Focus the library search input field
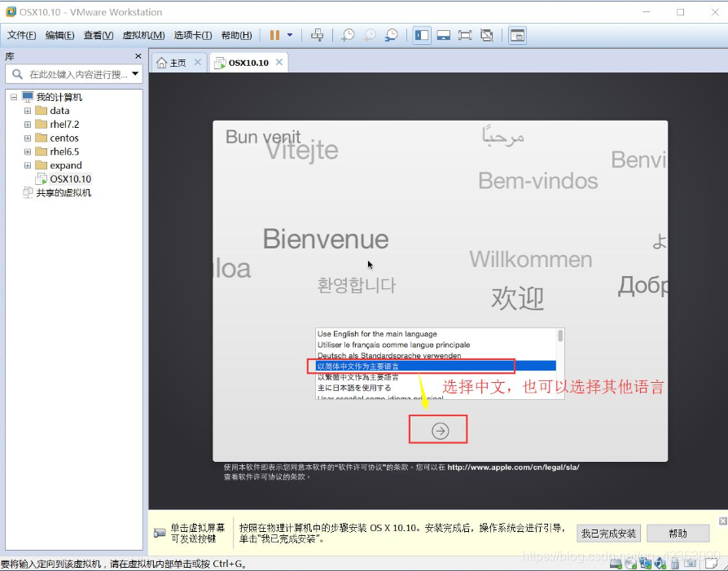This screenshot has height=571, width=728. [78, 74]
